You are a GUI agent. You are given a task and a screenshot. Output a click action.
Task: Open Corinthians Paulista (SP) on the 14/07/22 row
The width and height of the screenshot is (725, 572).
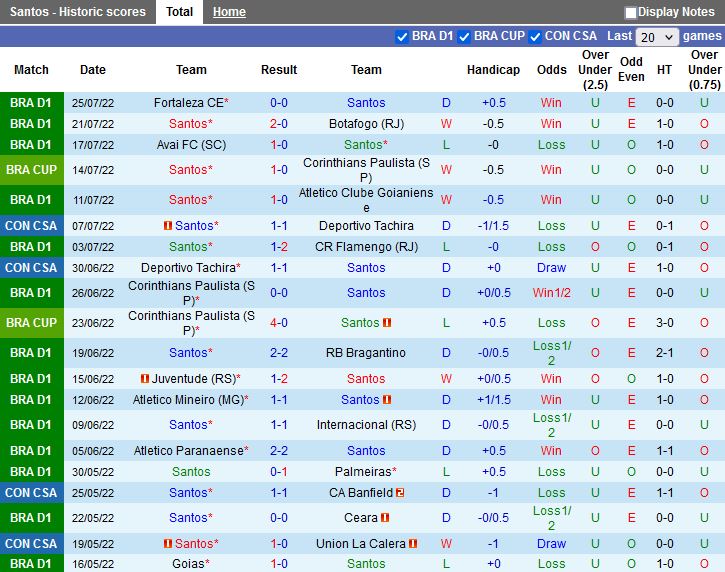[x=366, y=170]
